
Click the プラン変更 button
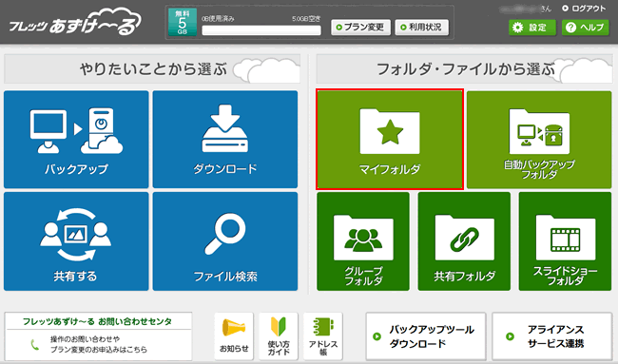tap(360, 28)
